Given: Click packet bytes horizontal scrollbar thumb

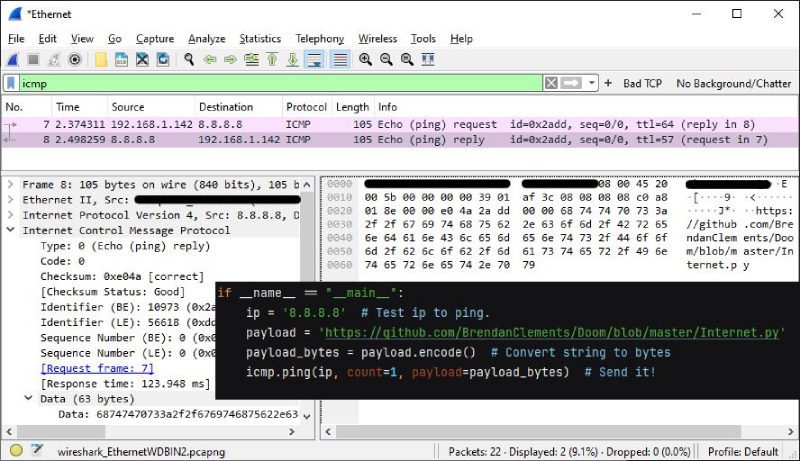Looking at the screenshot, I should (538, 431).
